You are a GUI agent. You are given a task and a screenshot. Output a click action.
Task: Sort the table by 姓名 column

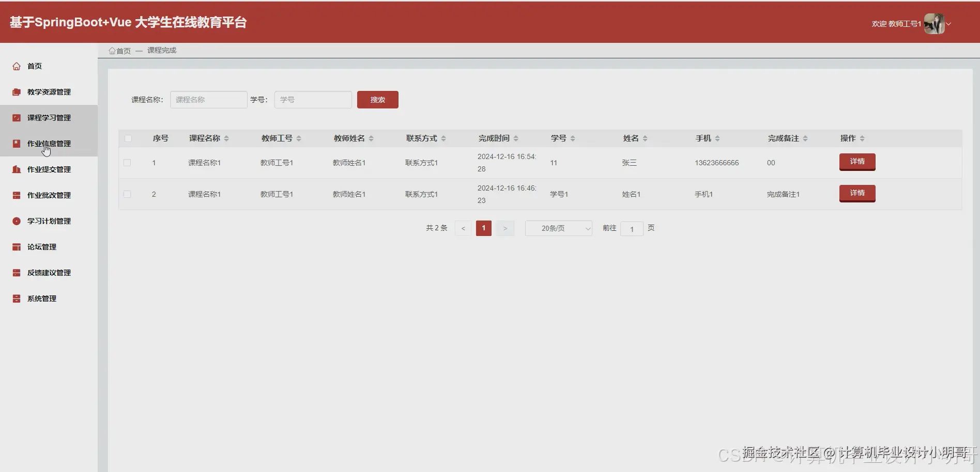[645, 138]
